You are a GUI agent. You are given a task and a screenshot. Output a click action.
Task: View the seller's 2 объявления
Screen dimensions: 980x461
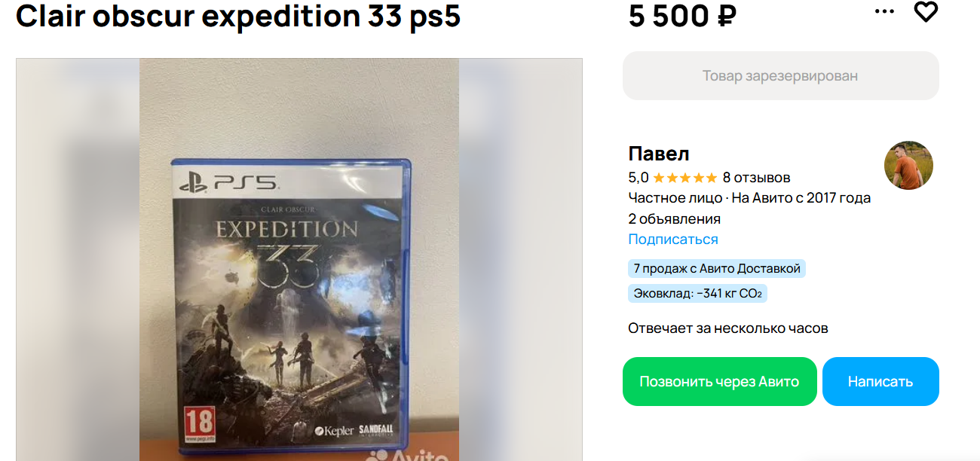point(675,219)
